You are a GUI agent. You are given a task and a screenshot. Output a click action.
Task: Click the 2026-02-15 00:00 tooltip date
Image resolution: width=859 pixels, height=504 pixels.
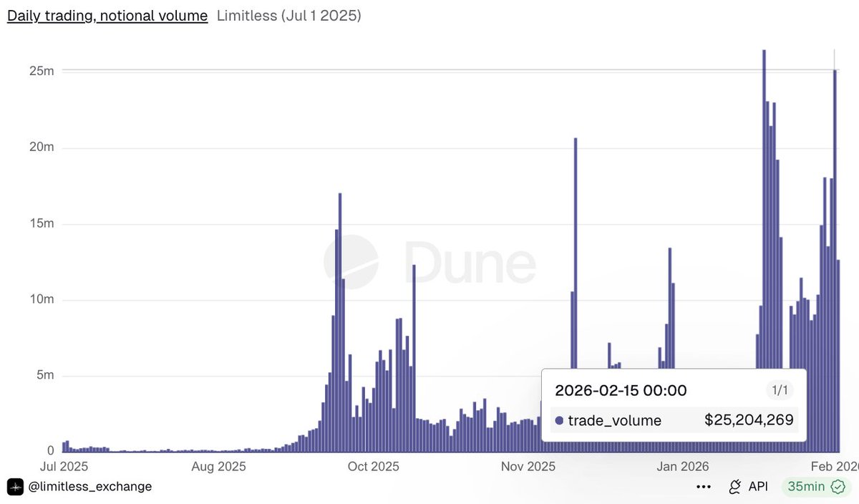click(x=621, y=390)
